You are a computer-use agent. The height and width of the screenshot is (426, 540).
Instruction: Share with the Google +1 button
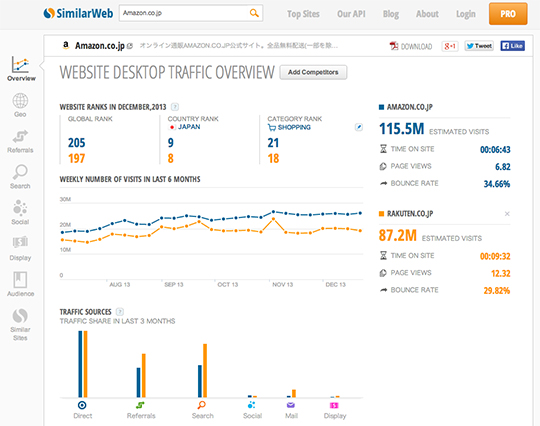(450, 46)
